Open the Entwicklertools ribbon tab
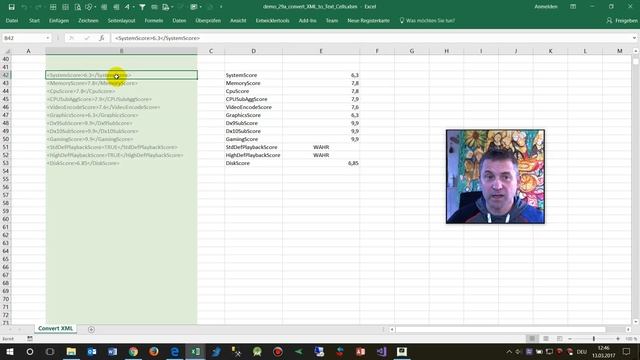 pos(273,20)
